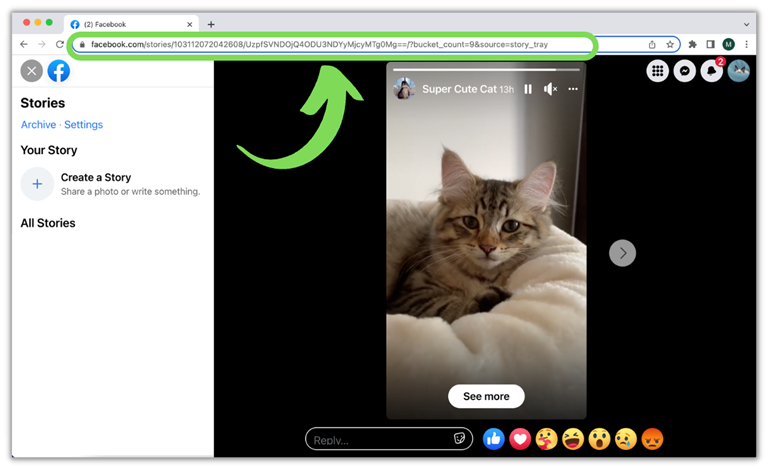Viewport: 768px width, 469px height.
Task: Click the Super Cute Cat name
Action: [459, 89]
